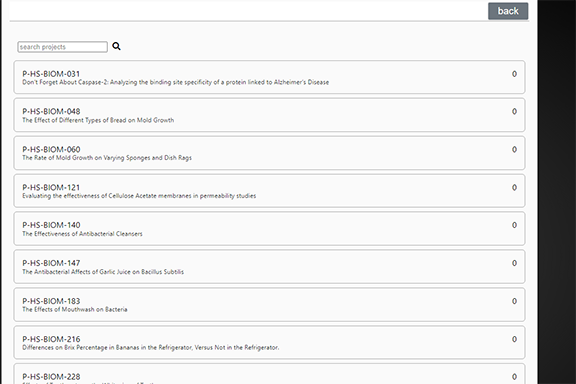Select project P-HS-BIOM-183
This screenshot has width=576, height=384.
tap(269, 305)
